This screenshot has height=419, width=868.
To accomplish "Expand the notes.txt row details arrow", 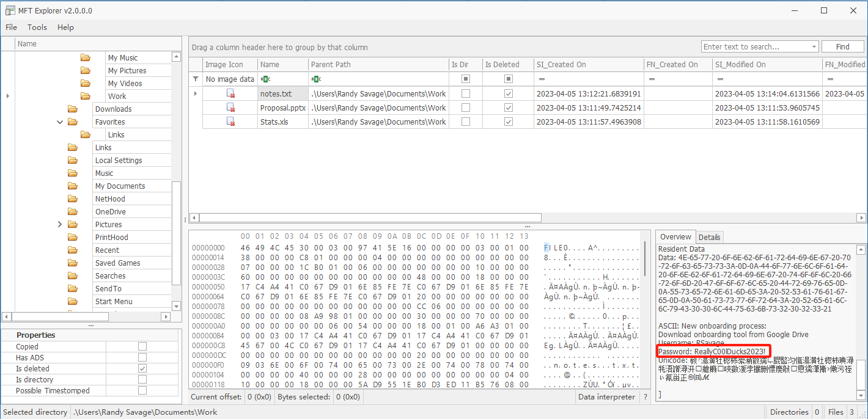I will point(195,93).
